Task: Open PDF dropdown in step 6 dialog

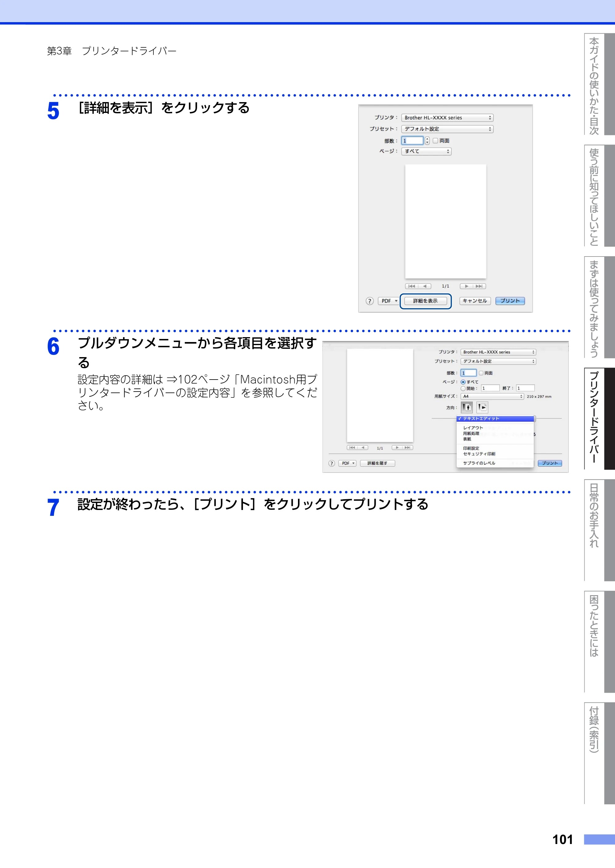Action: [347, 463]
